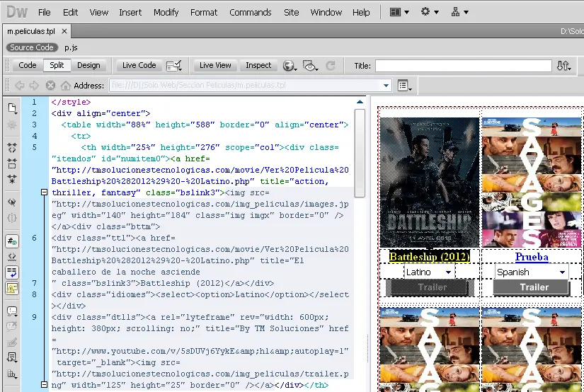Open Check Browser Compatibility icon dropdown
The height and width of the screenshot is (392, 584).
point(173,66)
